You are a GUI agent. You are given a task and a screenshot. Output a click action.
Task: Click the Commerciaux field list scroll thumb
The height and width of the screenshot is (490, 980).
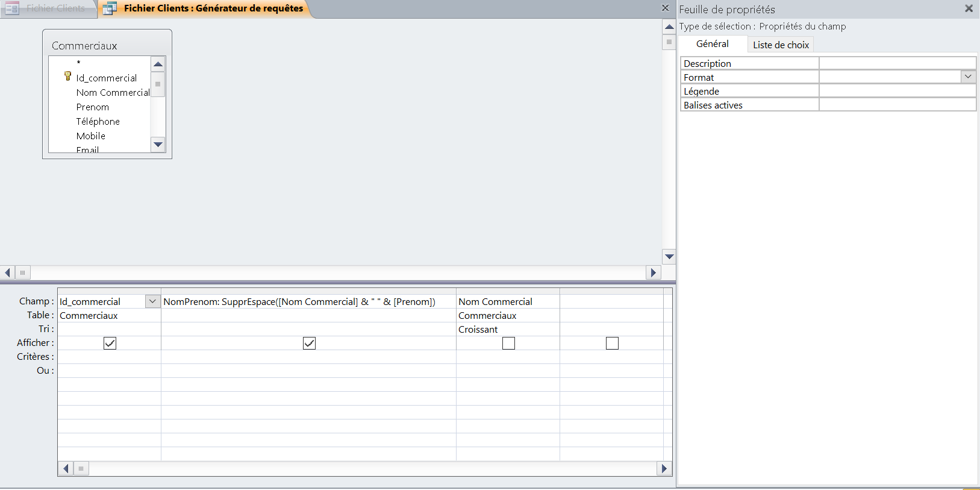[x=158, y=84]
